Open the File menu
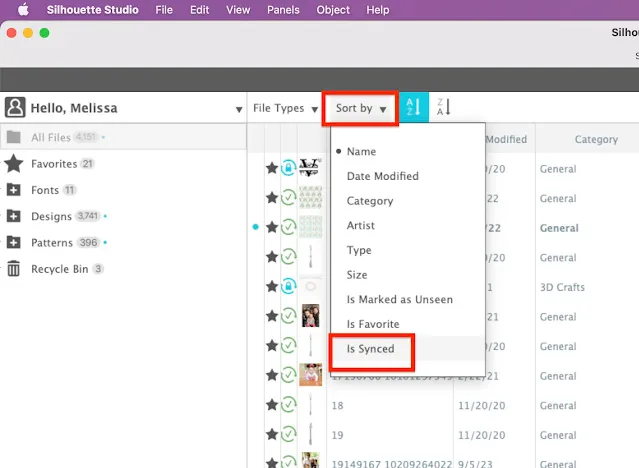The width and height of the screenshot is (639, 468). point(164,10)
